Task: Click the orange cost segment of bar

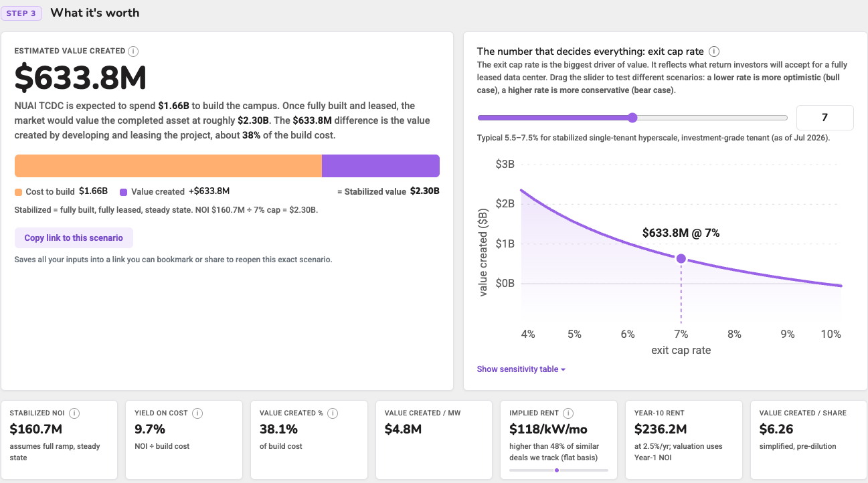Action: (x=168, y=166)
